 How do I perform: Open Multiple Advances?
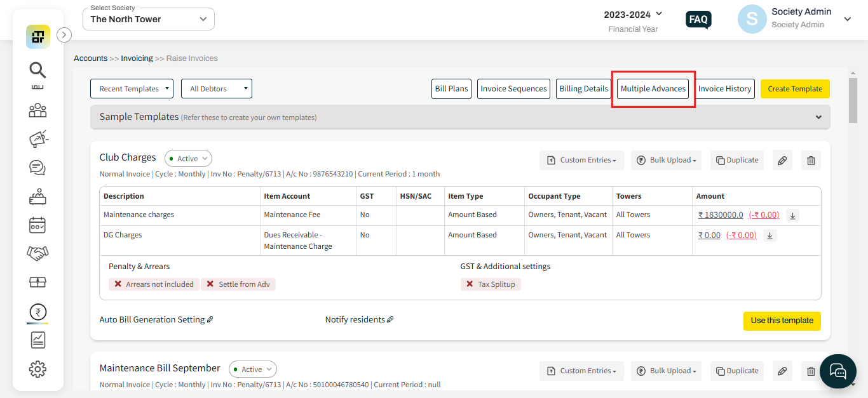(653, 89)
